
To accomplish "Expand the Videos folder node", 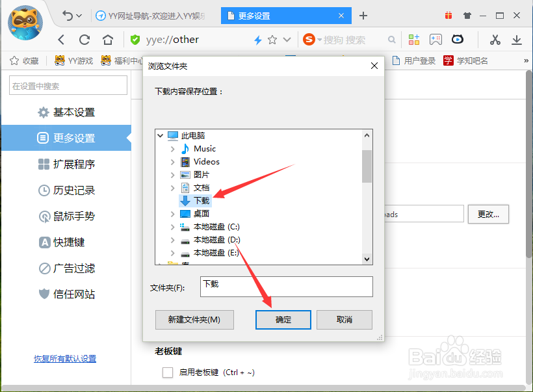I will tap(173, 162).
